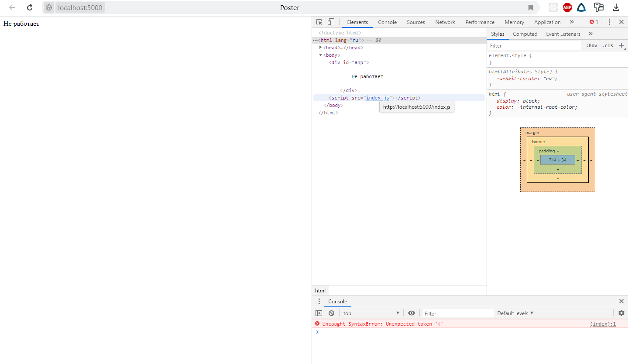Expand the head element node
Viewport: 628px width, 364px height.
pos(321,48)
